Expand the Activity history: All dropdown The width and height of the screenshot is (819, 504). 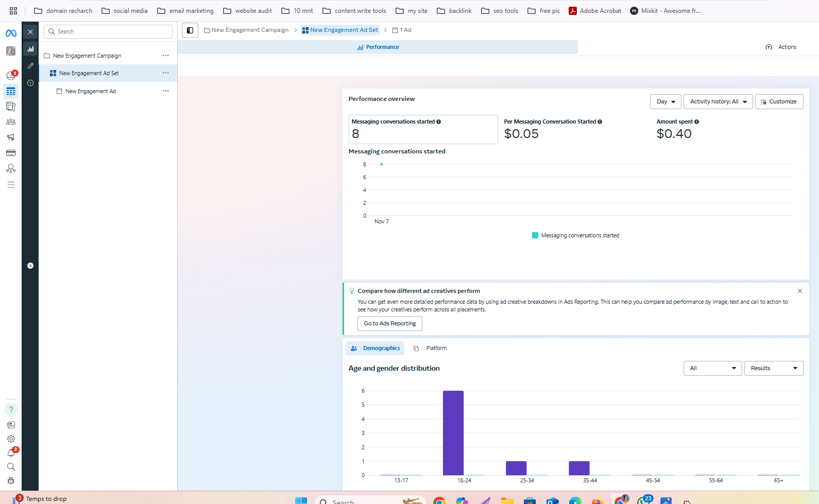point(718,102)
